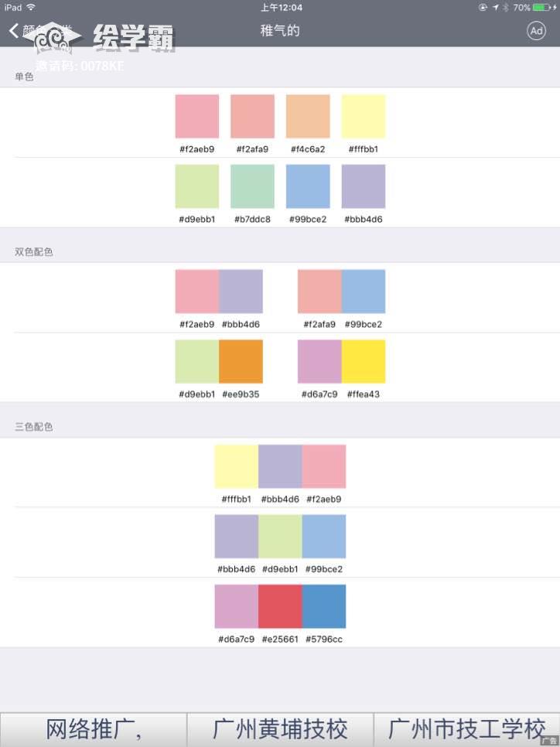Choose the bright yellow #ffea43 swatch
The height and width of the screenshot is (747, 560).
[x=364, y=362]
